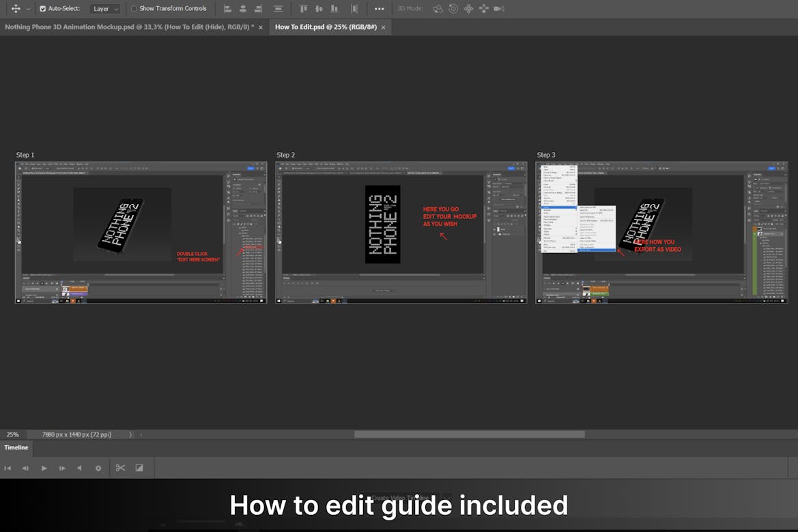The width and height of the screenshot is (798, 532).
Task: Close the How To Edit.psd tab
Action: tap(383, 27)
